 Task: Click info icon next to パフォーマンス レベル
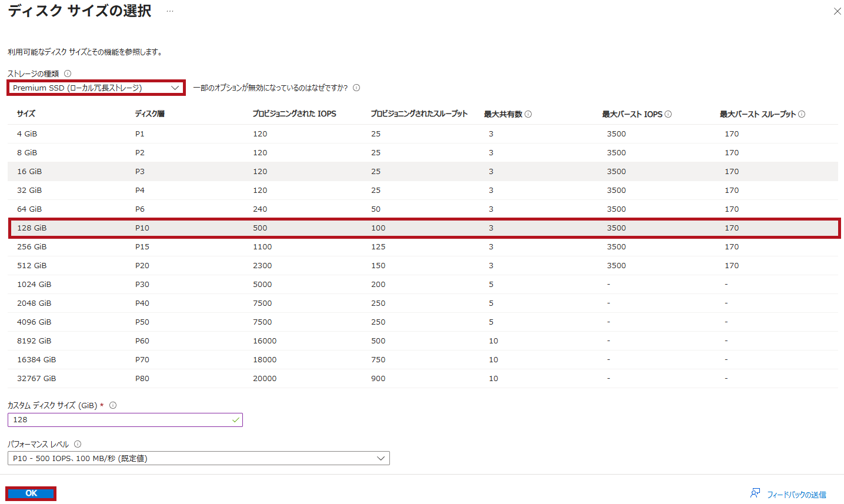click(x=78, y=444)
